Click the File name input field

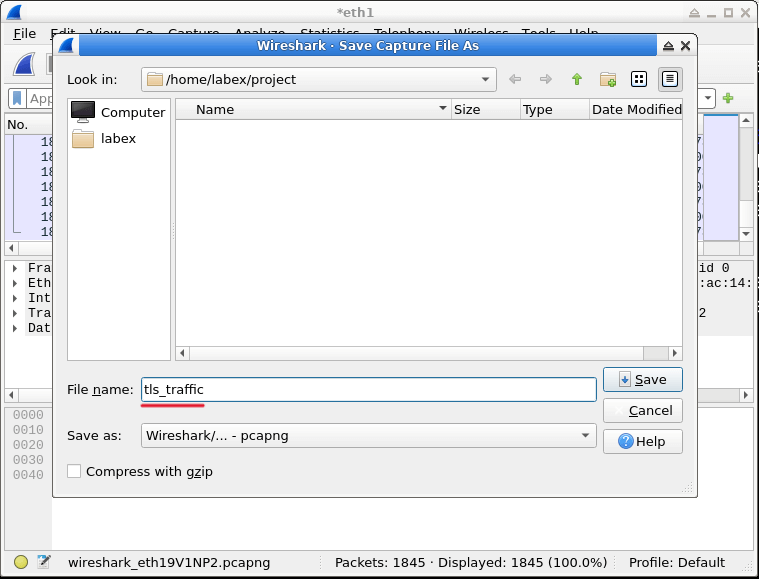pos(368,389)
